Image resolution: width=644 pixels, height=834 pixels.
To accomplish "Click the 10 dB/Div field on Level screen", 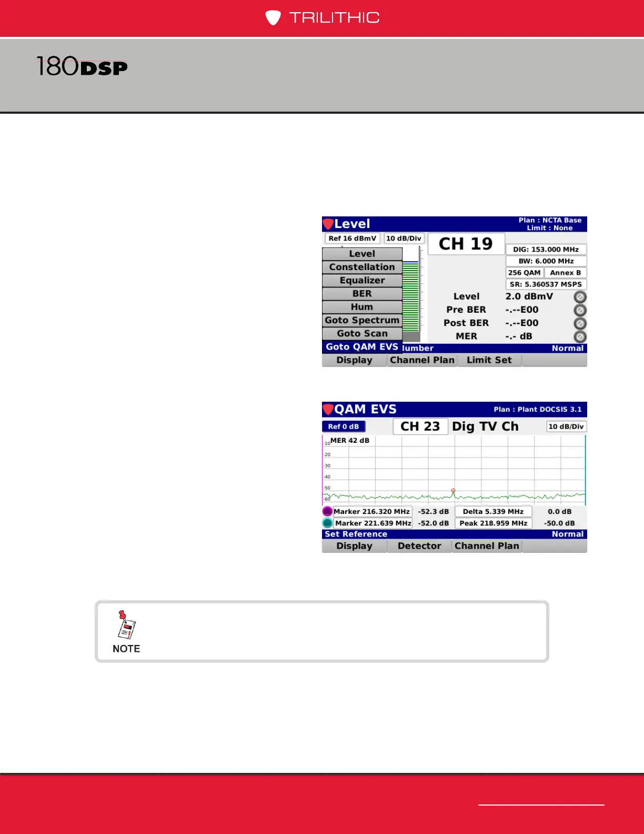I will point(404,239).
